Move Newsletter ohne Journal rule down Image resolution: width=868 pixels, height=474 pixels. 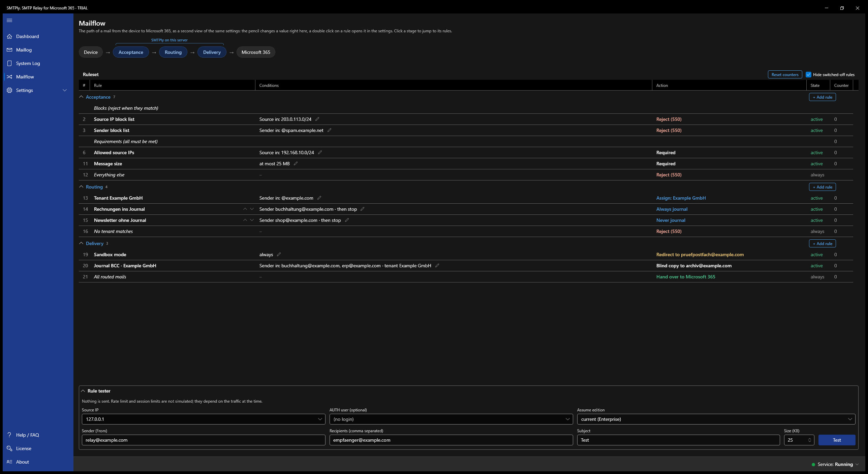pyautogui.click(x=252, y=220)
